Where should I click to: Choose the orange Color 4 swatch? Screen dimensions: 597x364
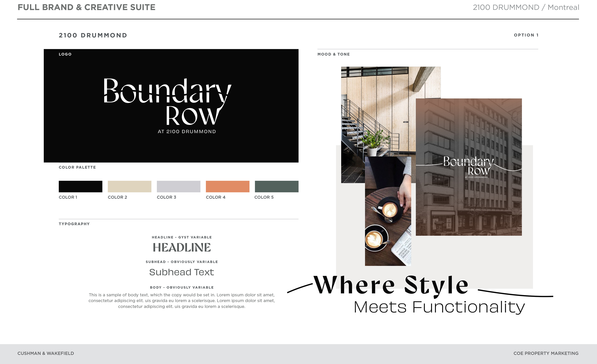coord(227,186)
